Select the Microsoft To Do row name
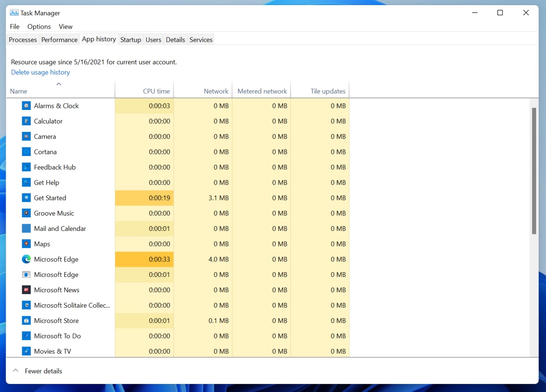 (x=57, y=336)
